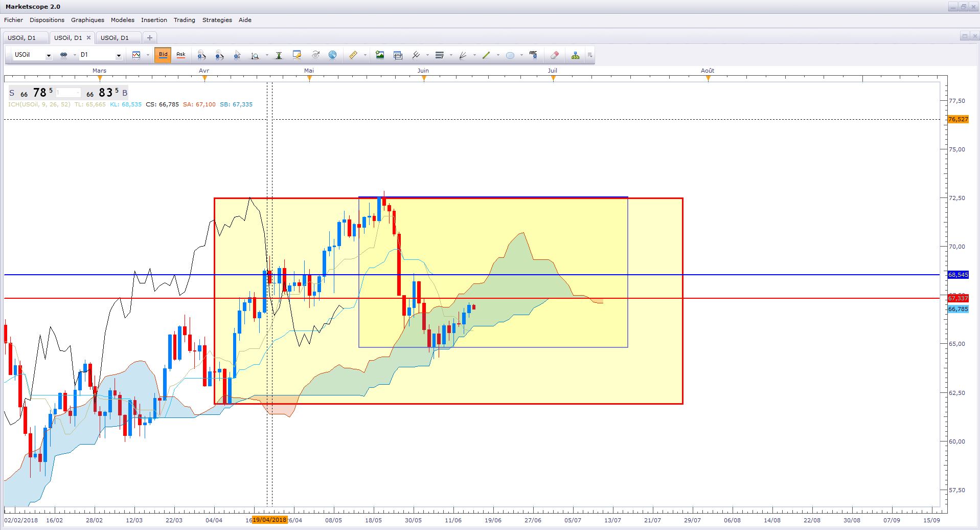980x530 pixels.
Task: Click the B buy button
Action: 125,93
